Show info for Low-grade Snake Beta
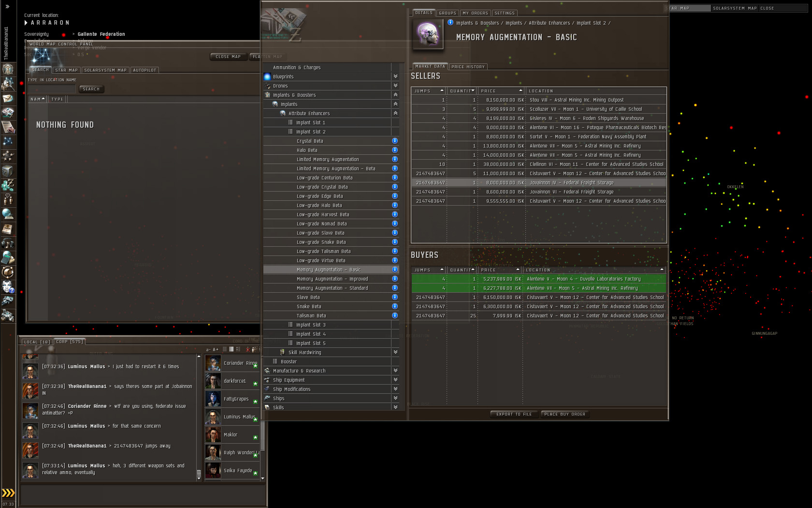 coord(395,242)
